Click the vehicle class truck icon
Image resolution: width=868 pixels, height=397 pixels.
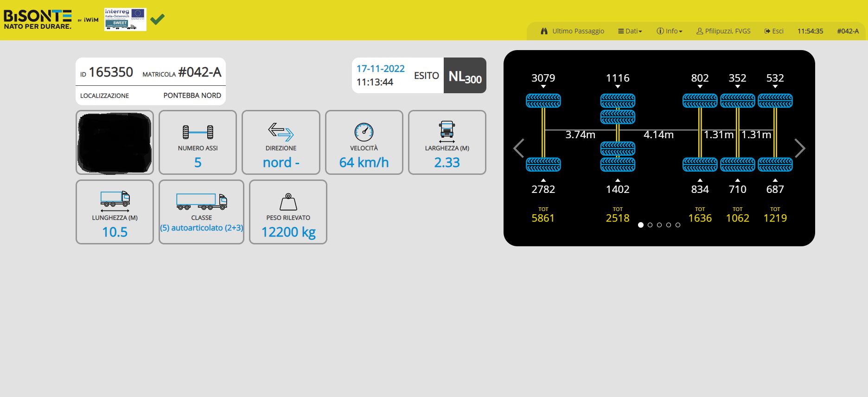[202, 201]
